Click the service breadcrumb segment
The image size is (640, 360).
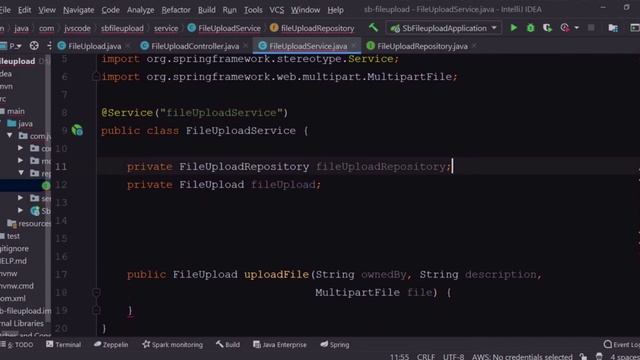[166, 28]
